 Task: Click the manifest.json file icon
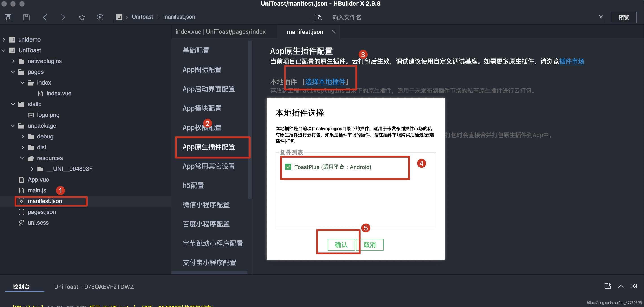pyautogui.click(x=22, y=201)
